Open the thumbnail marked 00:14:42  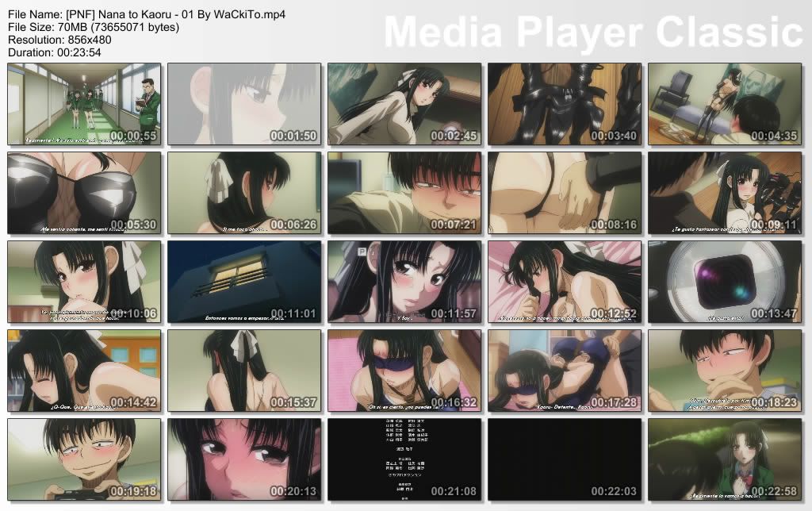(84, 371)
